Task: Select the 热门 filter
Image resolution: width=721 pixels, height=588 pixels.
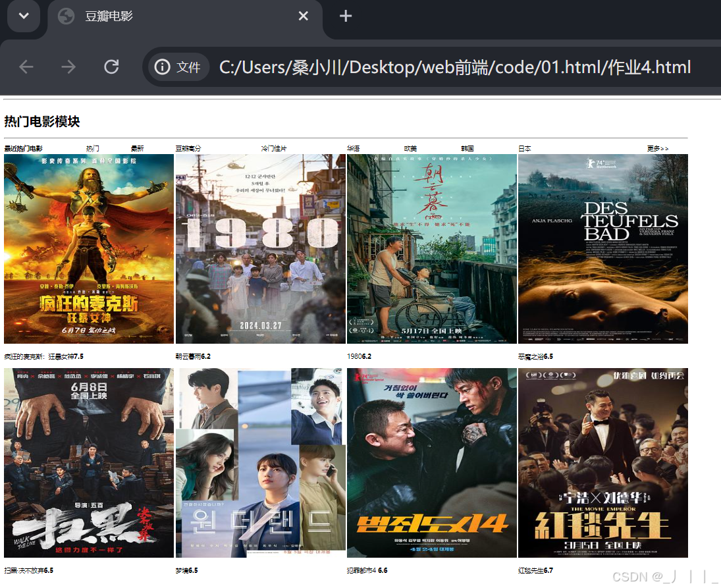Action: pyautogui.click(x=92, y=149)
